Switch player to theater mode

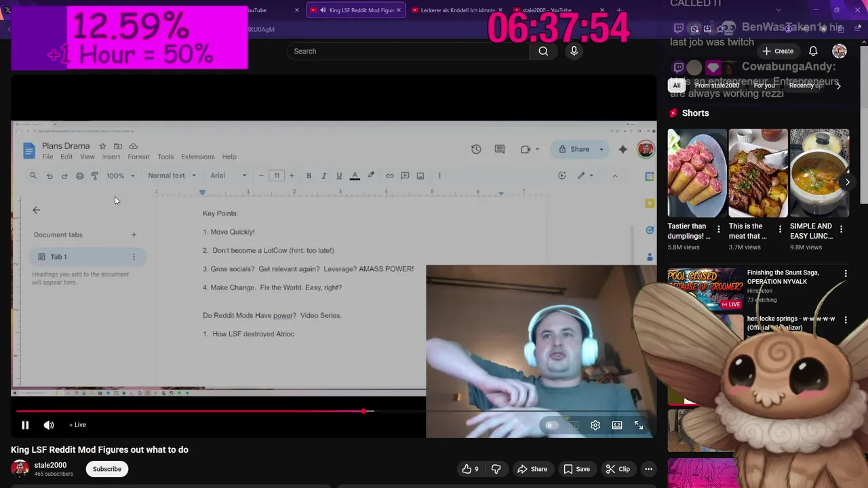(617, 425)
